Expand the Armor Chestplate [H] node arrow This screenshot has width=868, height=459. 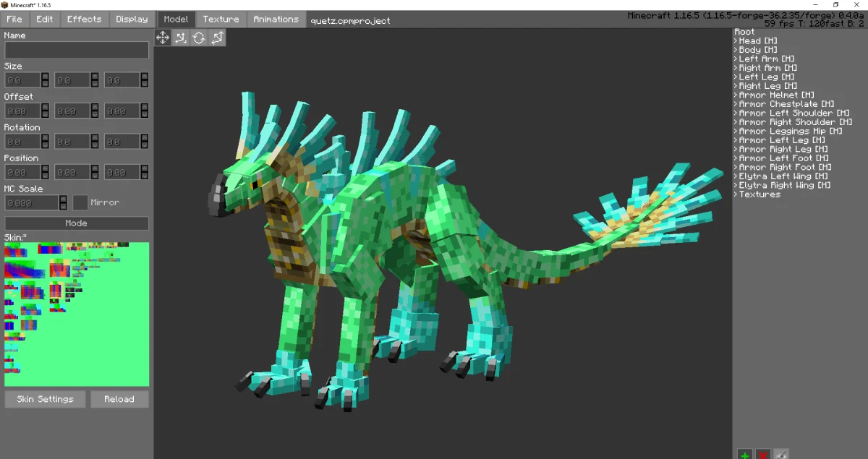pyautogui.click(x=736, y=104)
